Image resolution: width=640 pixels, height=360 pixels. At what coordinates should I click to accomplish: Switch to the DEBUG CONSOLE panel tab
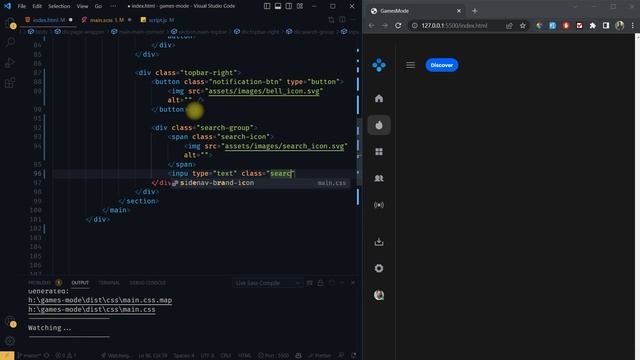tap(147, 282)
